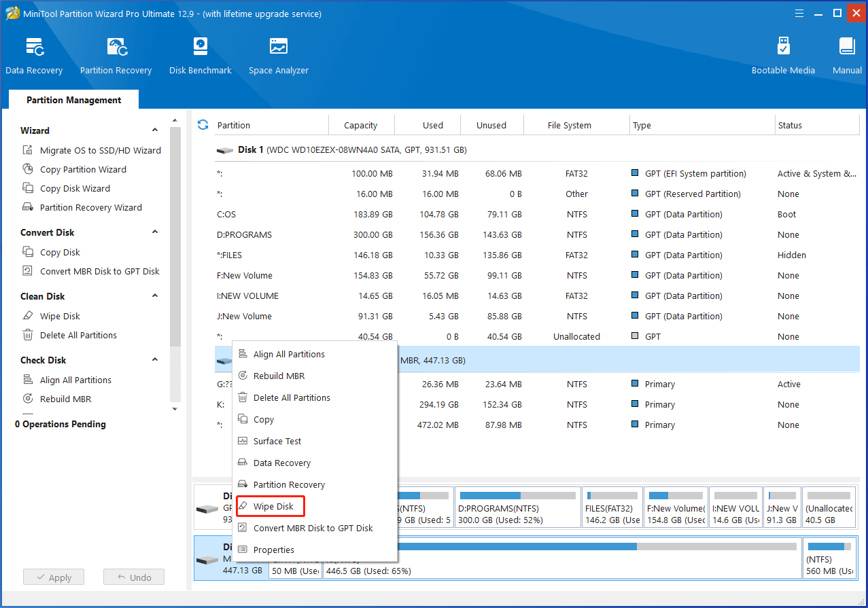
Task: Refresh the partition list icon
Action: tap(203, 125)
